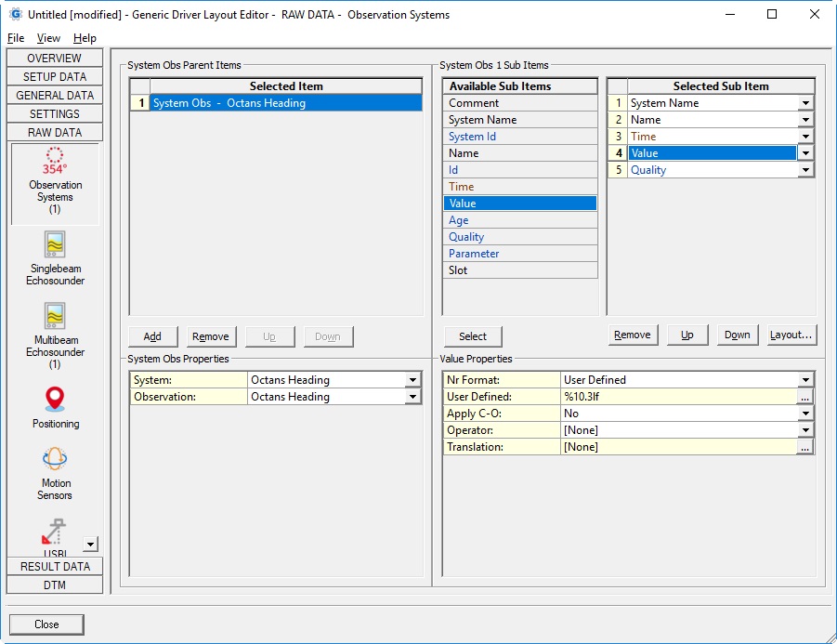Open the Observation property dropdown
Viewport: 837px width, 644px height.
click(412, 397)
